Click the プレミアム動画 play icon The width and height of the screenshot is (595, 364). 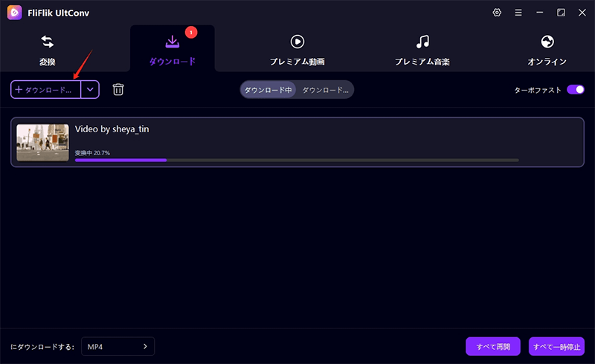pyautogui.click(x=297, y=42)
